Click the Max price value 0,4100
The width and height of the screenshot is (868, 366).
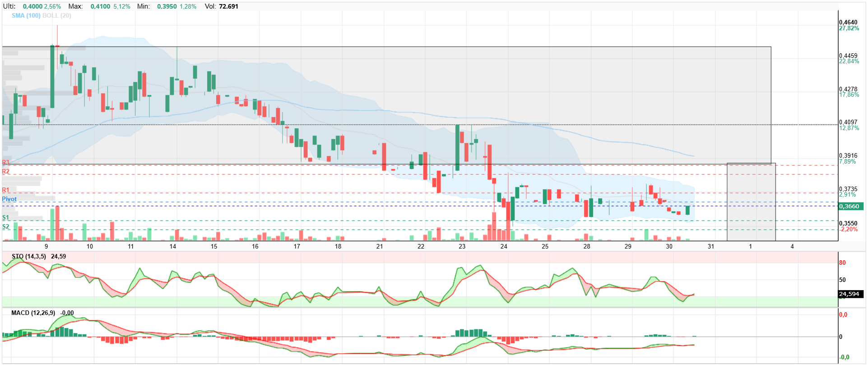pyautogui.click(x=100, y=6)
